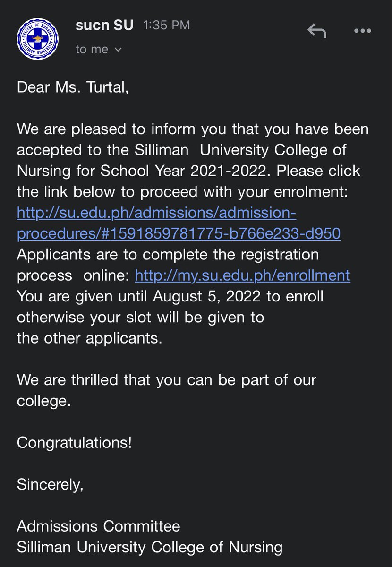Screen dimensions: 392x567
Task: Tap the reply arrow icon
Action: [x=317, y=31]
